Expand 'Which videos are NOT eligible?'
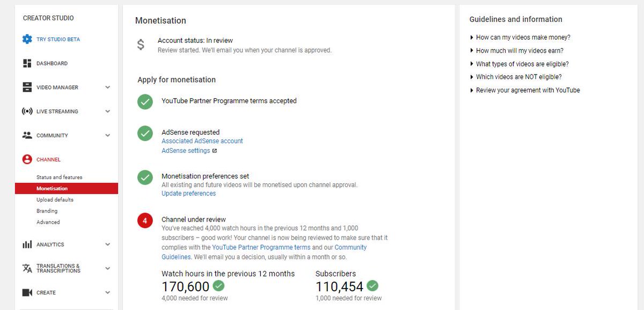 click(515, 77)
